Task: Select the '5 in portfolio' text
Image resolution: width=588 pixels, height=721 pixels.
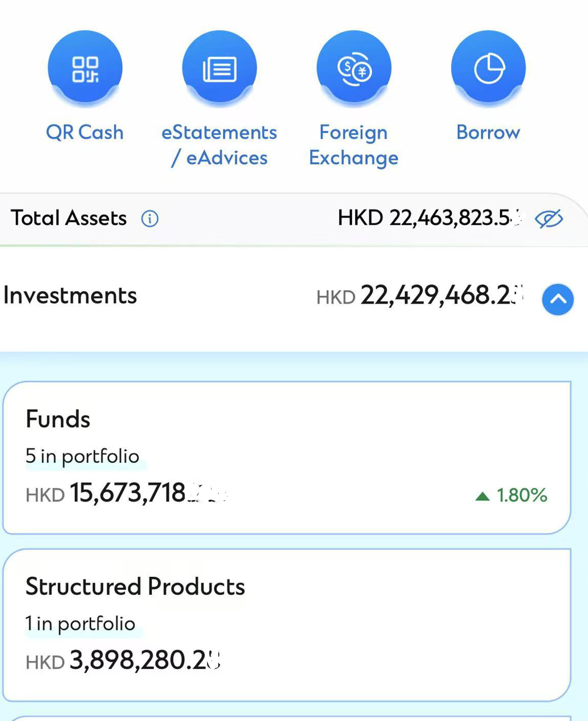Action: [x=82, y=456]
